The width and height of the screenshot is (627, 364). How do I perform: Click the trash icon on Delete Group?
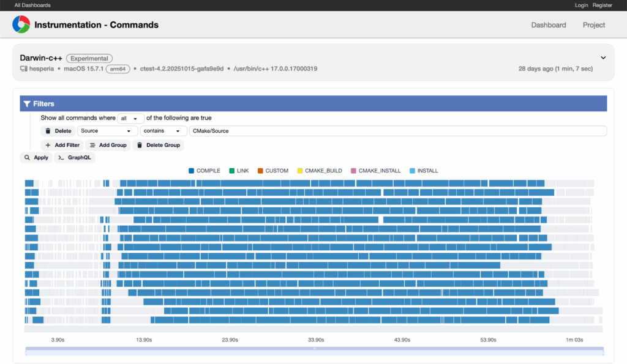(x=140, y=146)
